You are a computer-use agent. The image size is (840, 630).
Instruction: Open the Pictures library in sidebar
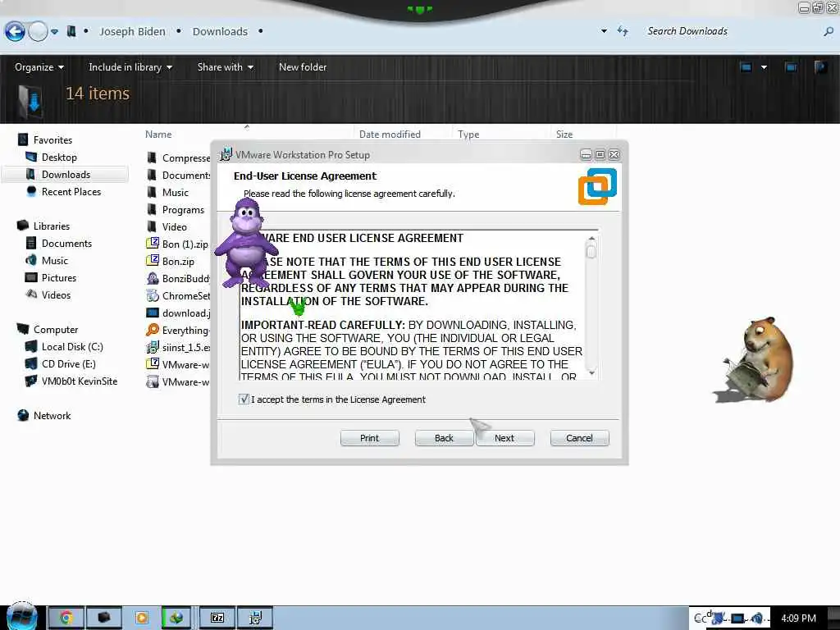(x=59, y=277)
